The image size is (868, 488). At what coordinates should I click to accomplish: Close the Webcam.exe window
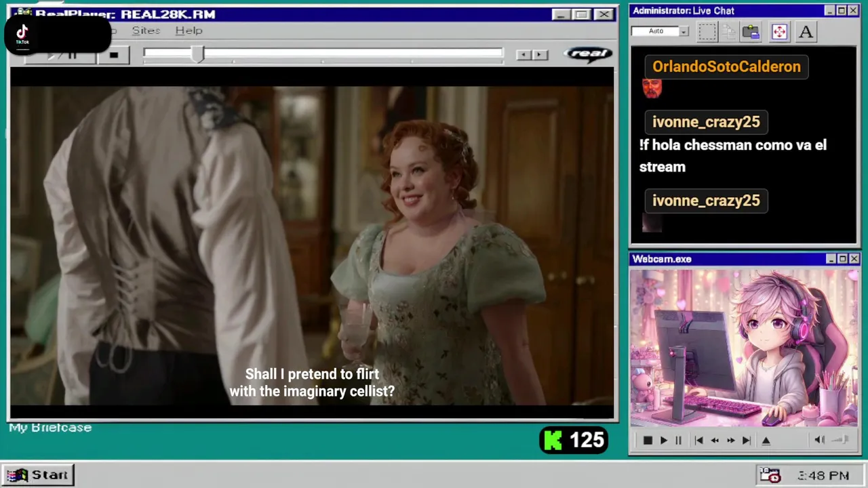[854, 259]
